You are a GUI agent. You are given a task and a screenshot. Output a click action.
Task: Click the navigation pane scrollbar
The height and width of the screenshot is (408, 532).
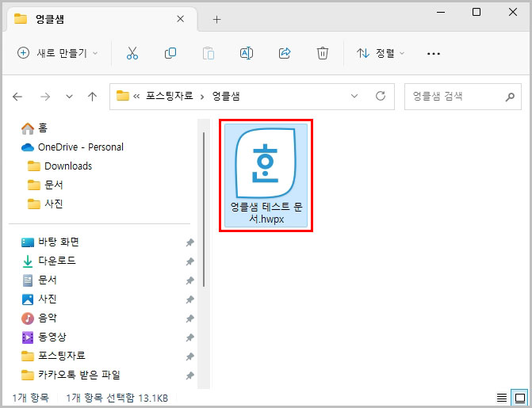204,210
